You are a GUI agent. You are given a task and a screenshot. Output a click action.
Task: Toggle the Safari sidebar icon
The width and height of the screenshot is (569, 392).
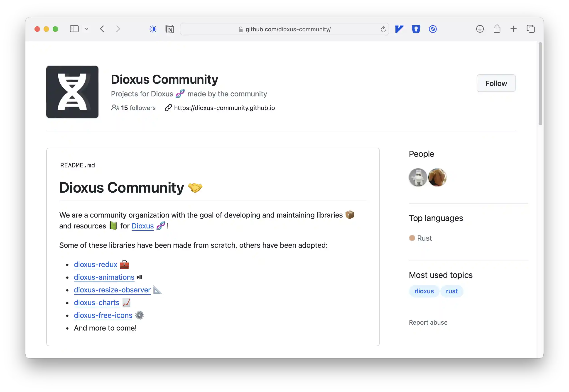click(74, 29)
